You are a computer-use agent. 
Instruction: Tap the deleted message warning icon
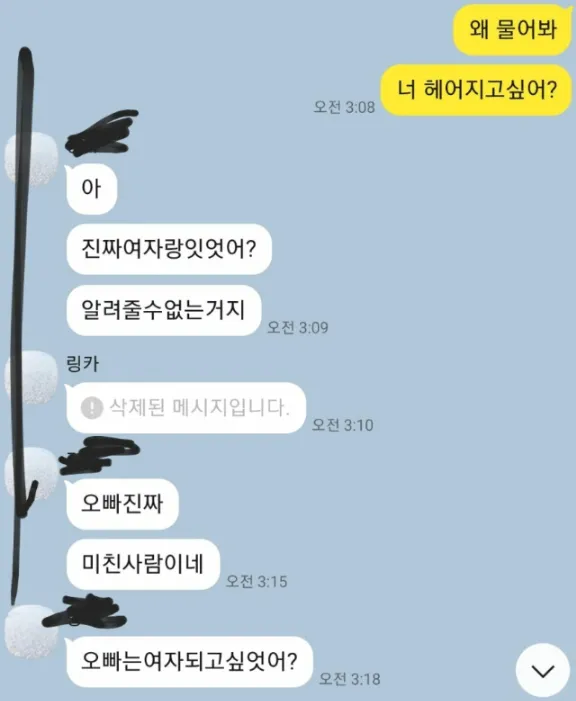92,407
